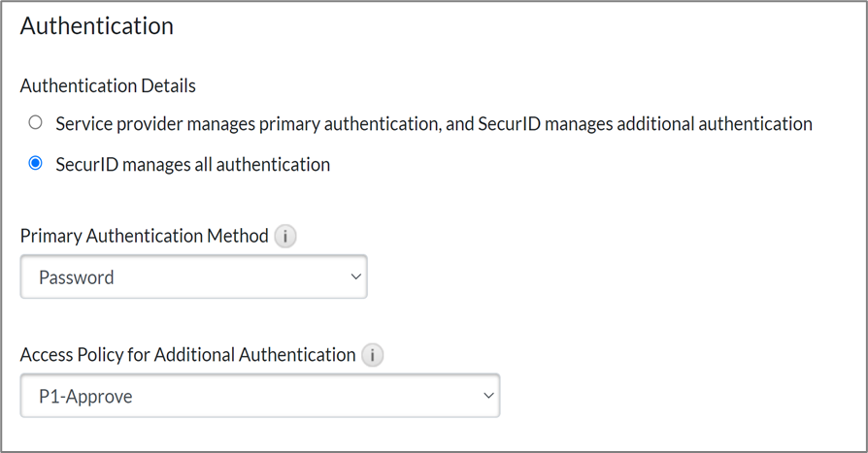Click the info icon beside Primary Authentication Method
The width and height of the screenshot is (868, 453).
[x=284, y=237]
